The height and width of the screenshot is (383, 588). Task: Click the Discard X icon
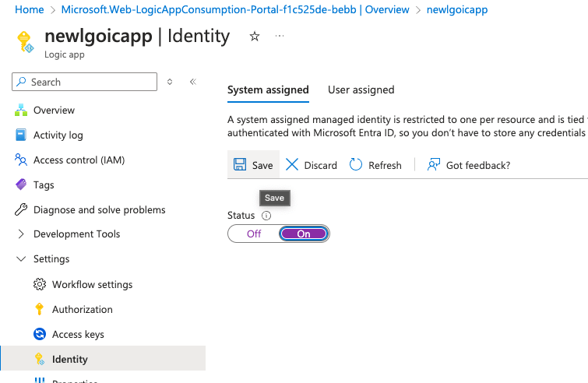292,165
